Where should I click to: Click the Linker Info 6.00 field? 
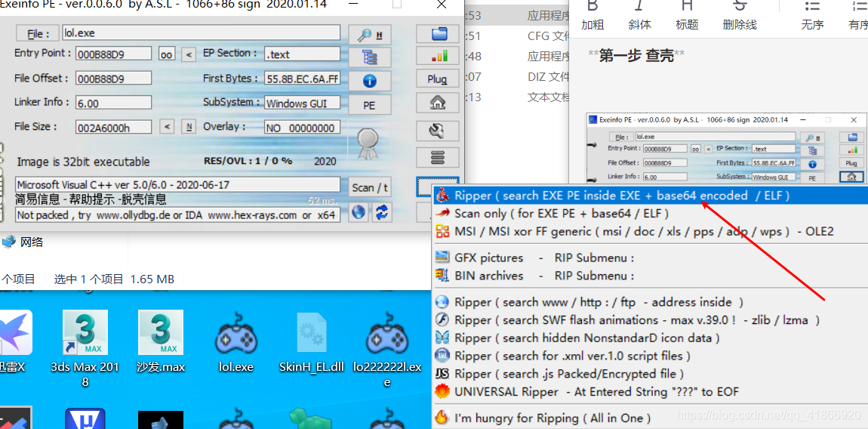113,103
